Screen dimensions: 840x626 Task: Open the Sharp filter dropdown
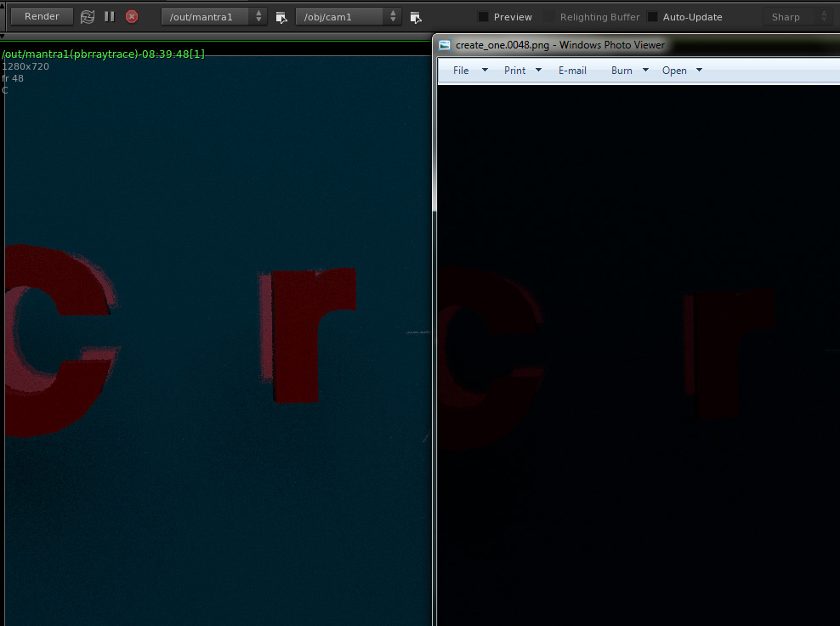pyautogui.click(x=798, y=17)
